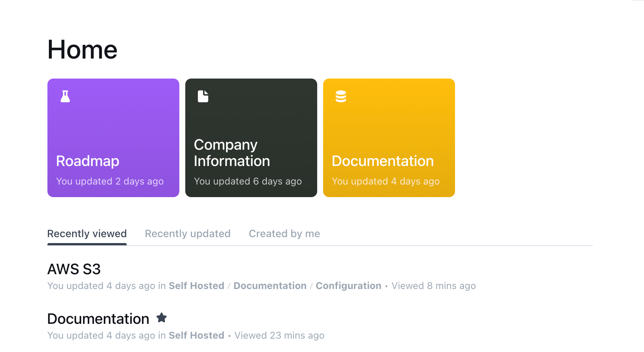Open the yellow Documentation card title
The height and width of the screenshot is (352, 644).
pyautogui.click(x=383, y=161)
